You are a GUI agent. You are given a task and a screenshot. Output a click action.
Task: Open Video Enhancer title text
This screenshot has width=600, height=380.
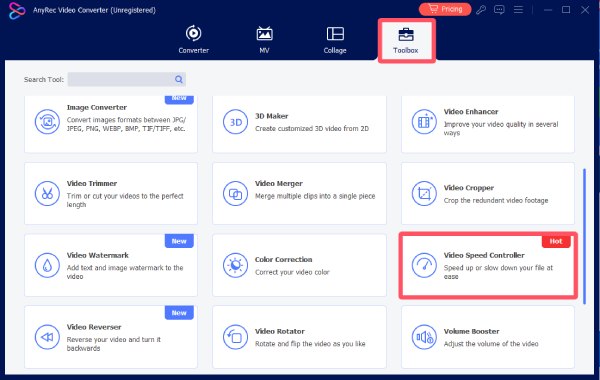point(471,111)
